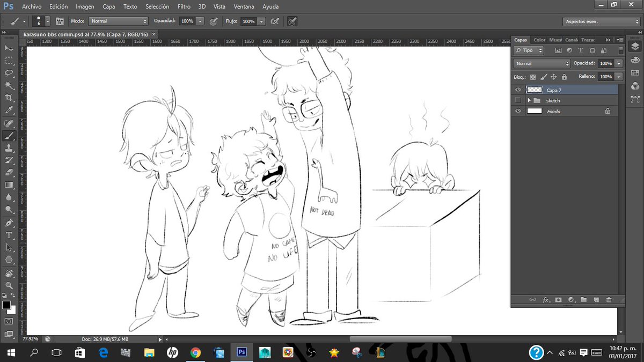Open layer filter Tipo dropdown
Screen dimensions: 644x362
coord(529,50)
